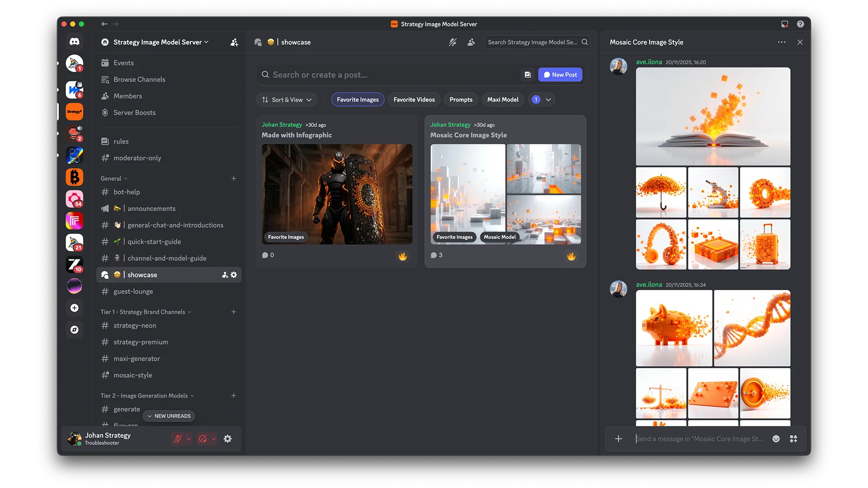Open guest-lounge channel
The height and width of the screenshot is (488, 868).
[169, 291]
